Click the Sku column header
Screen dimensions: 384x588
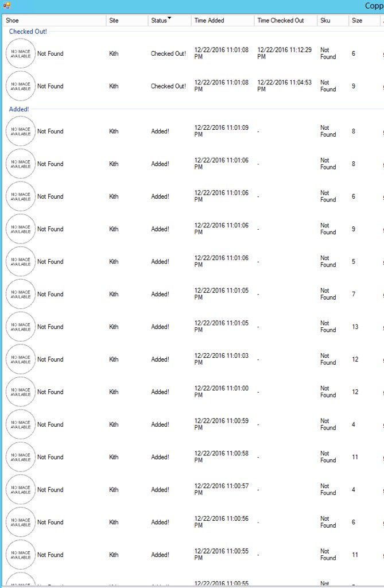332,21
